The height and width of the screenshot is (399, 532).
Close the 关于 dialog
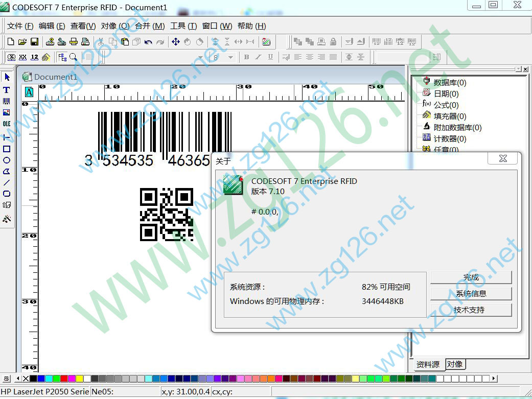click(x=503, y=158)
